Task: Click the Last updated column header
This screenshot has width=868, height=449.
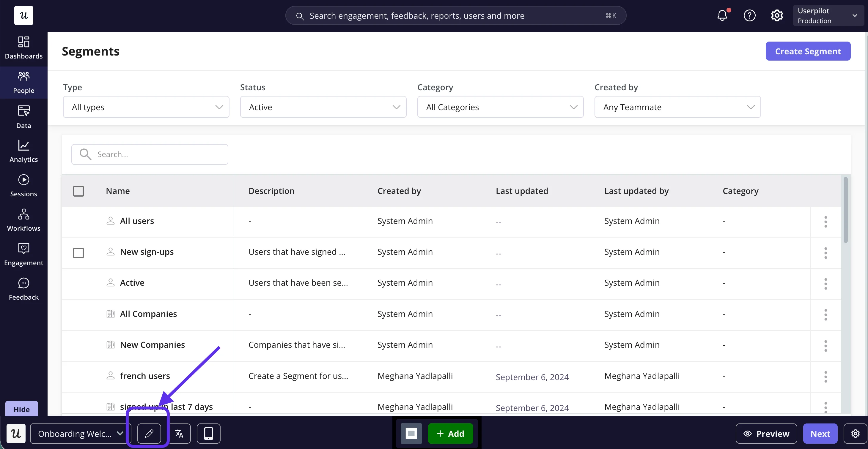Action: click(522, 191)
